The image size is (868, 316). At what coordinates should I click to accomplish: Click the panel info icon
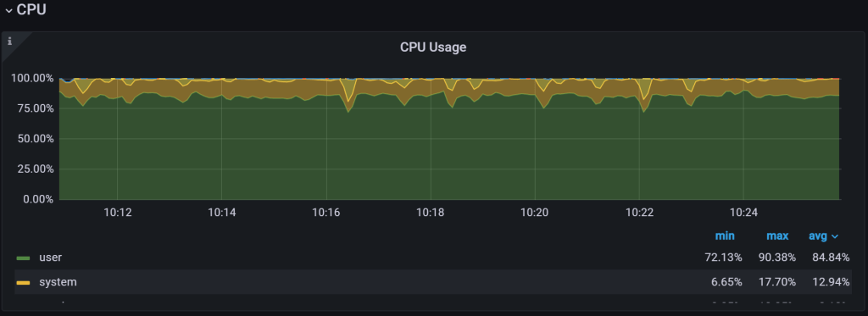pyautogui.click(x=9, y=42)
